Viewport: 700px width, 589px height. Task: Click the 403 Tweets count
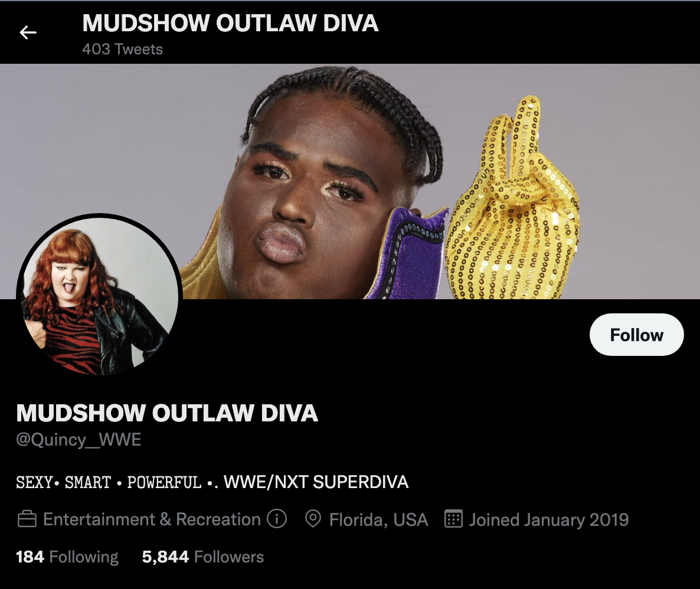tap(122, 49)
